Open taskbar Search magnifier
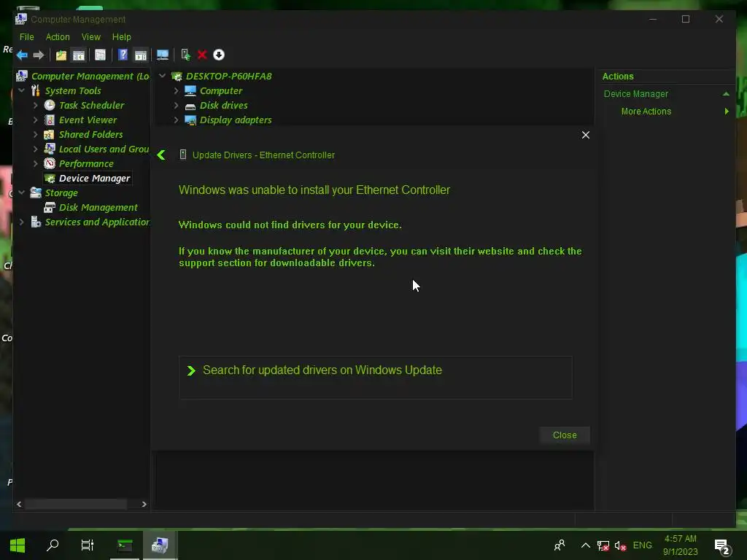 pos(53,545)
